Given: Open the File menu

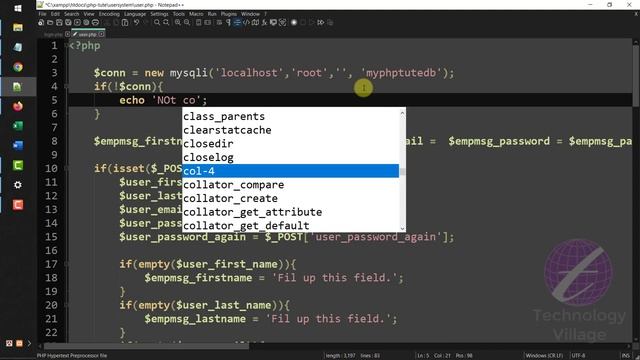Looking at the screenshot, I should point(42,14).
